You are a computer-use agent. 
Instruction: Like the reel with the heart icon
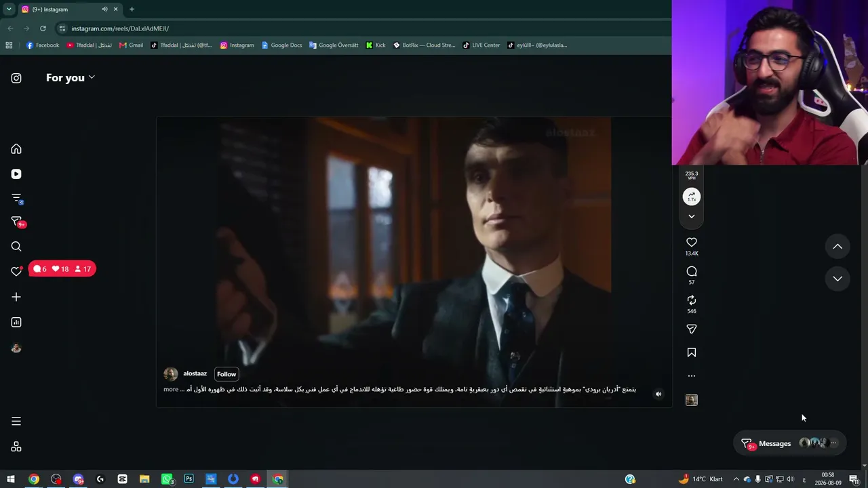692,242
